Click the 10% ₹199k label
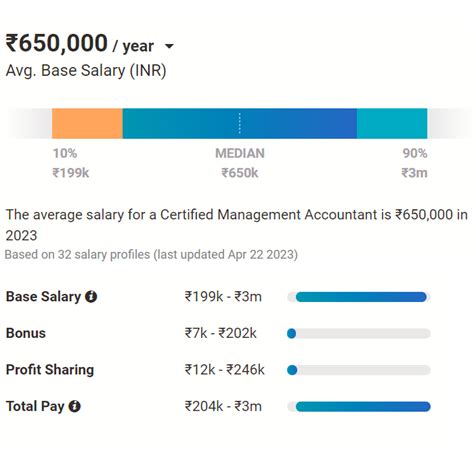The height and width of the screenshot is (474, 474). click(x=71, y=163)
